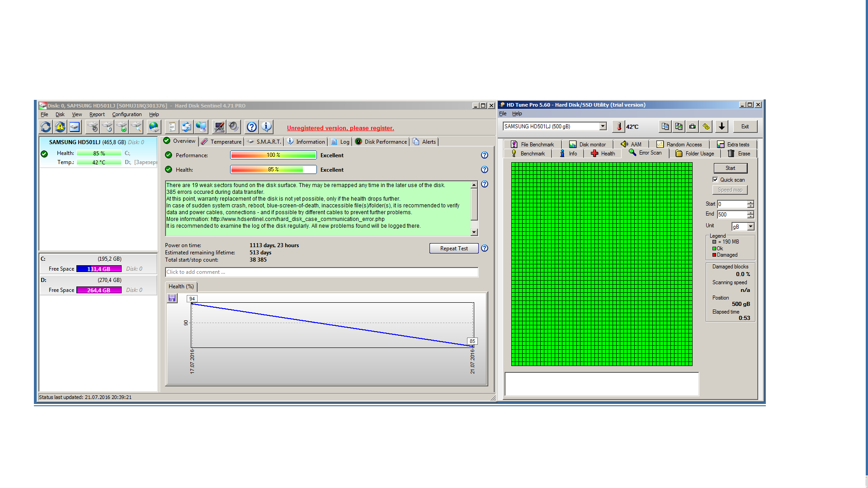Screen dimensions: 868x488
Task: Click the camera screenshot icon in HD Tune
Action: [692, 127]
